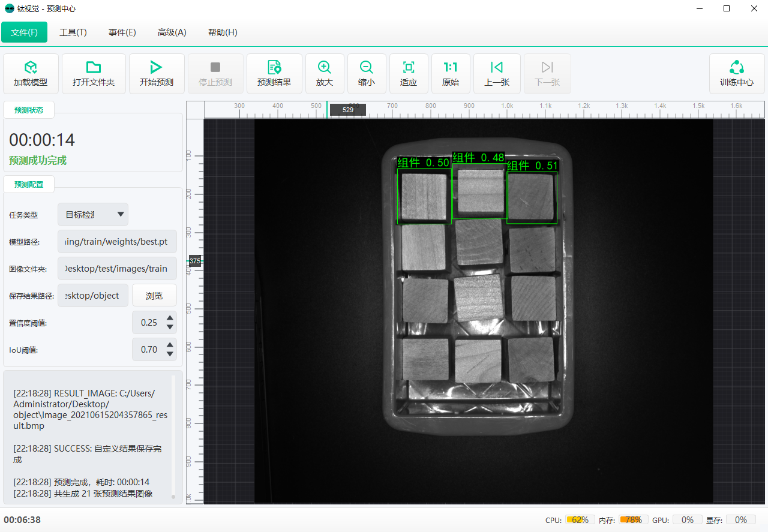Click the log line 共生成 21 张预测结果图像

(x=83, y=494)
